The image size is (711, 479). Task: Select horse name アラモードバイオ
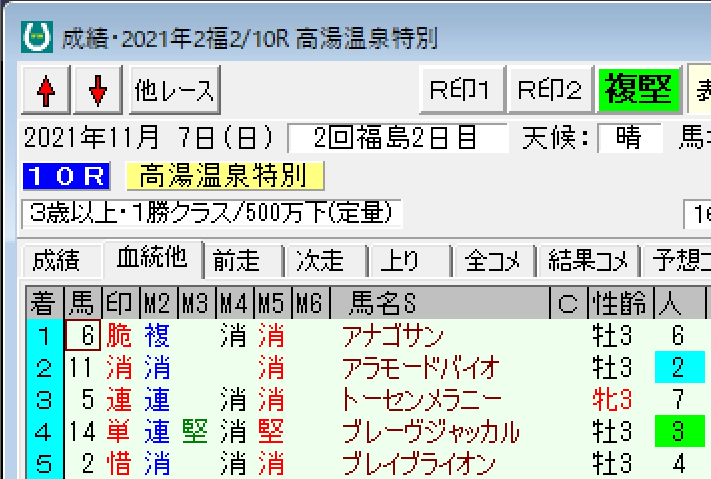(x=421, y=368)
